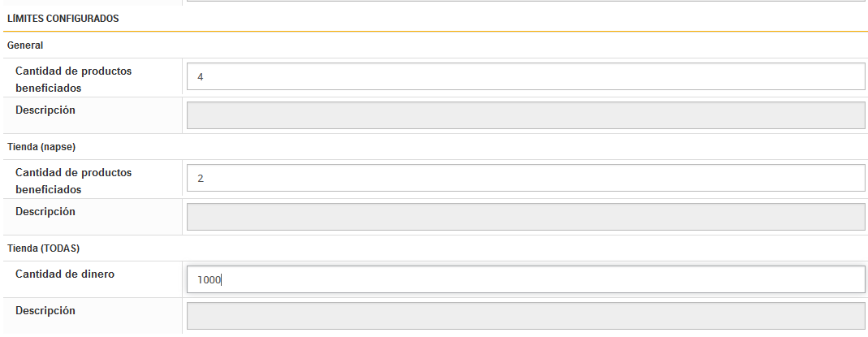The image size is (868, 337).
Task: Select the General subsection header
Action: tap(25, 45)
